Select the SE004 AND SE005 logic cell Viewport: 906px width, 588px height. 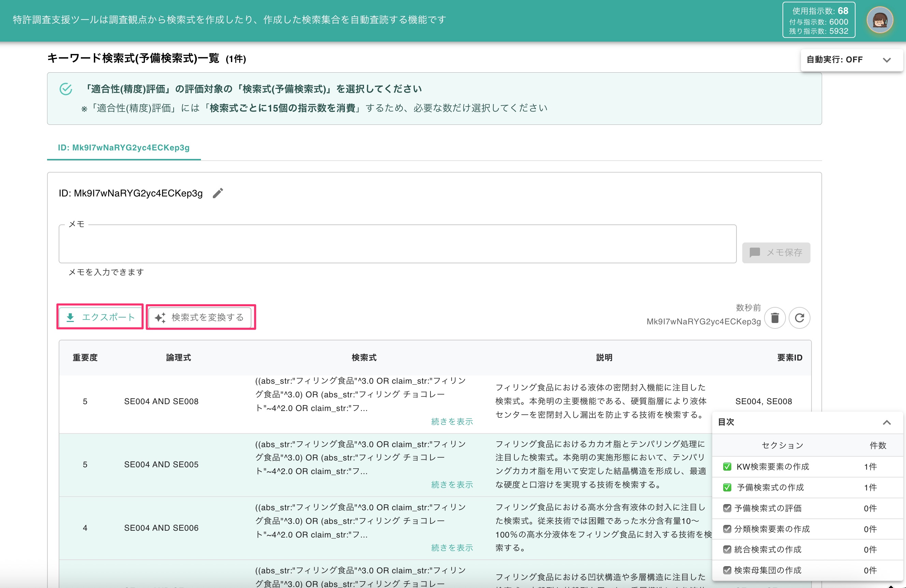tap(161, 464)
